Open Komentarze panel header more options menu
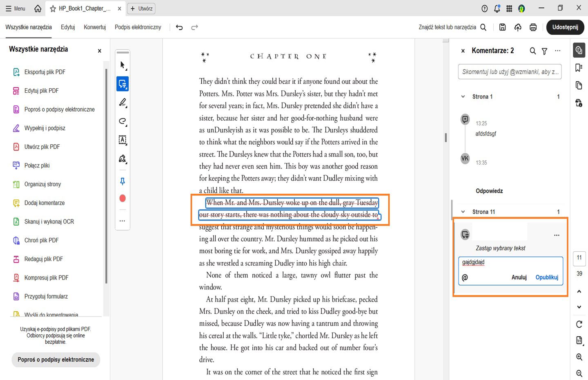This screenshot has height=380, width=588. click(558, 51)
